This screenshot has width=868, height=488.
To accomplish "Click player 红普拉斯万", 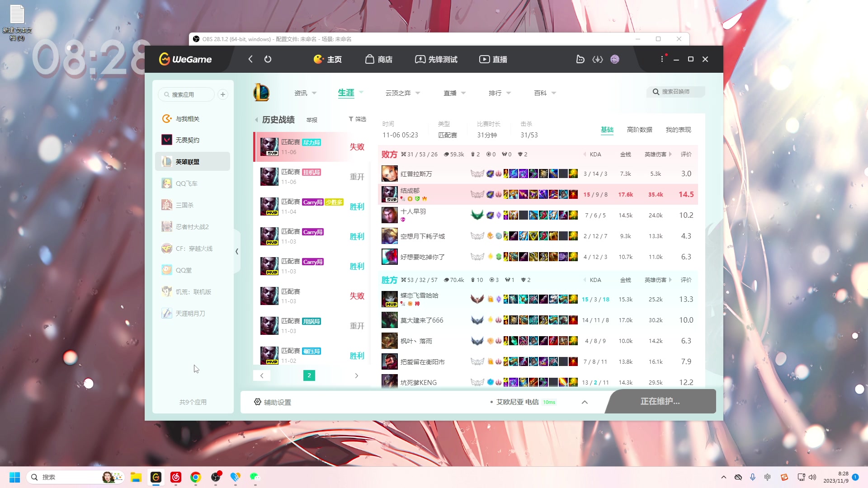I will pos(416,174).
